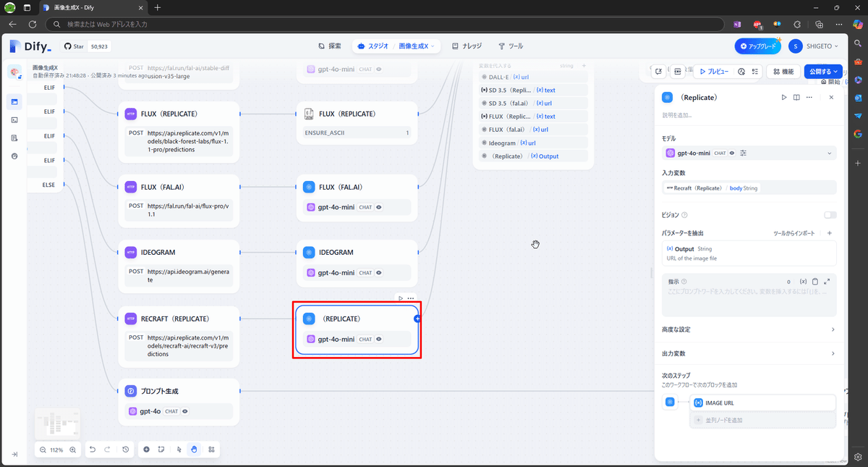Open the change history icon in canvas toolbar
868x467 pixels.
(125, 450)
